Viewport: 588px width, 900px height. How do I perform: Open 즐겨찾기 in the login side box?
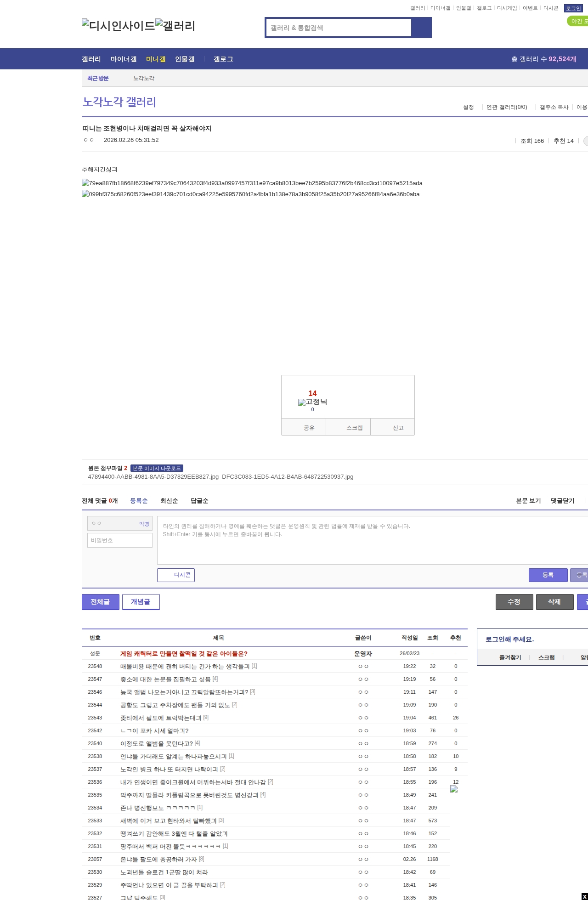tap(510, 657)
